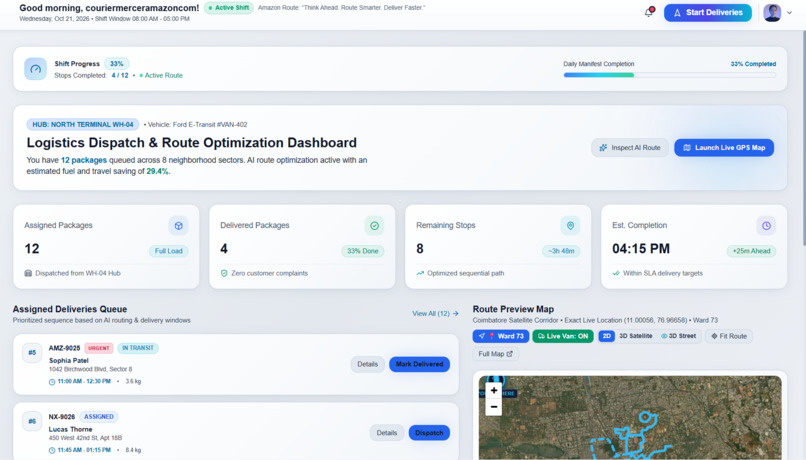
Task: Click the Active Shift status badge
Action: [x=229, y=8]
